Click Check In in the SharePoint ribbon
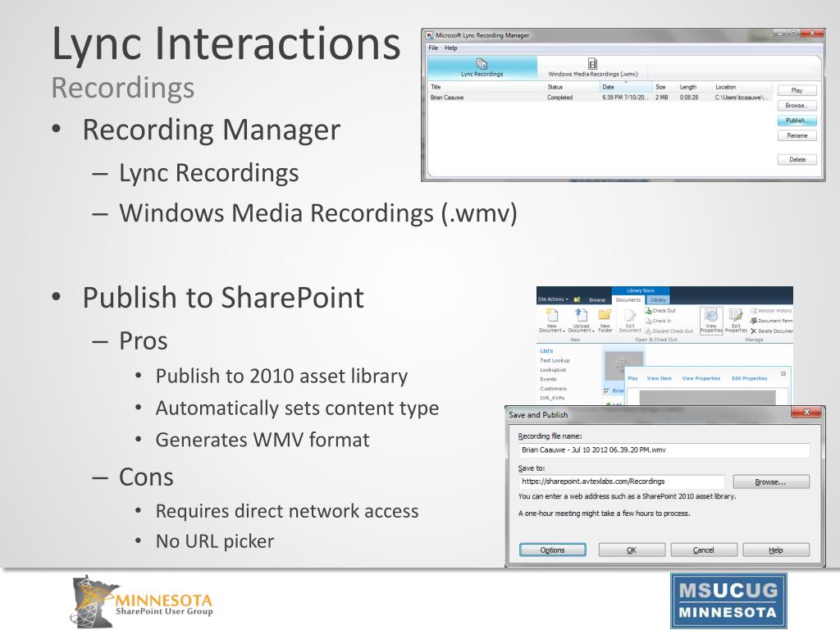The height and width of the screenshot is (630, 840). [659, 321]
